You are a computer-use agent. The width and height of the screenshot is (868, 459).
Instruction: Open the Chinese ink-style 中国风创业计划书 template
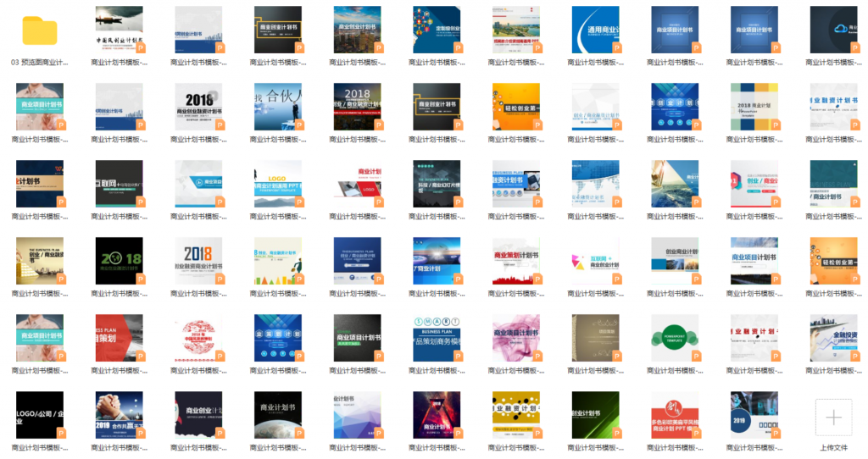119,30
